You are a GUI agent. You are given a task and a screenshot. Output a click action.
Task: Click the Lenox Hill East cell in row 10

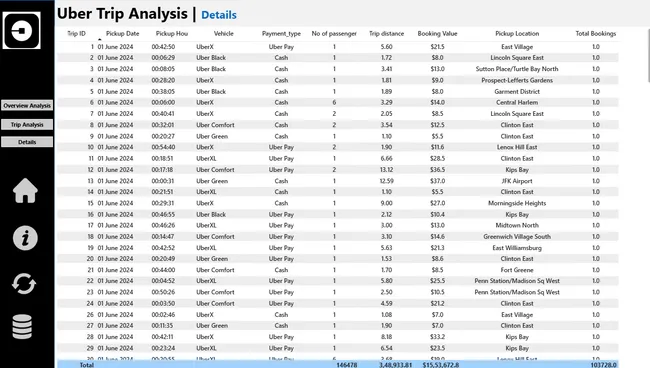517,147
